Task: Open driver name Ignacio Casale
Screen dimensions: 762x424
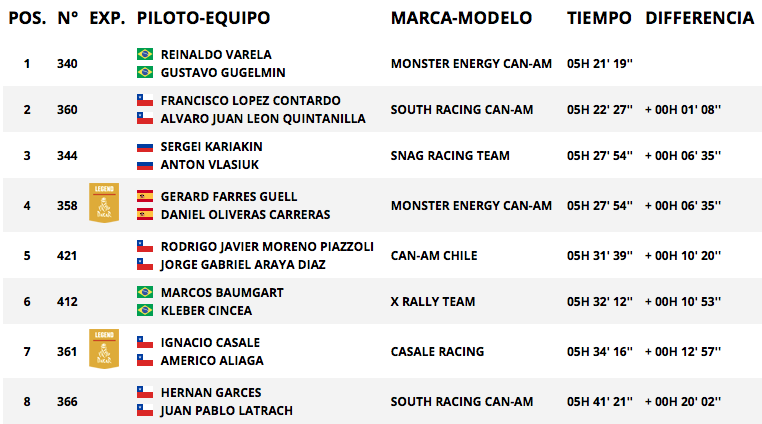Action: 210,342
